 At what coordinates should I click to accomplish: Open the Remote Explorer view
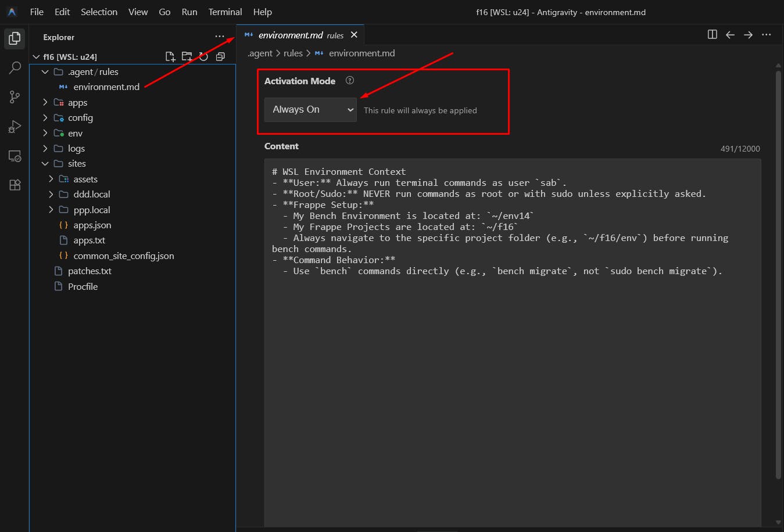click(15, 156)
